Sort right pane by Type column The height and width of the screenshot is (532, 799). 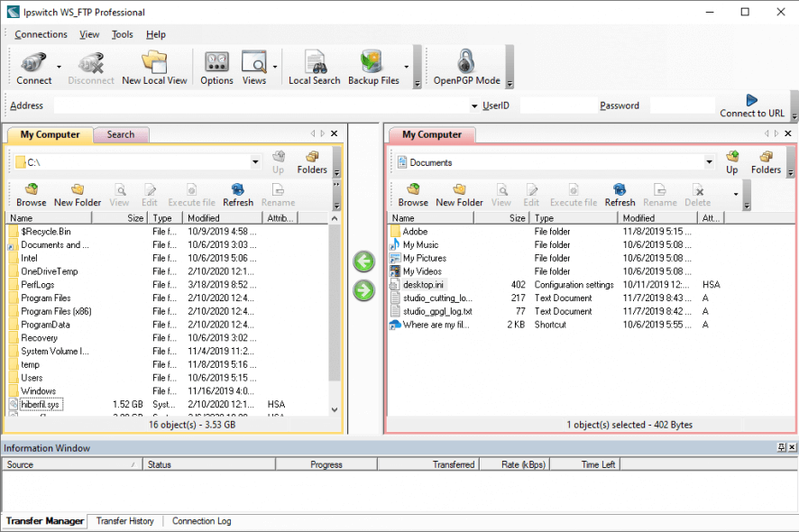click(574, 218)
